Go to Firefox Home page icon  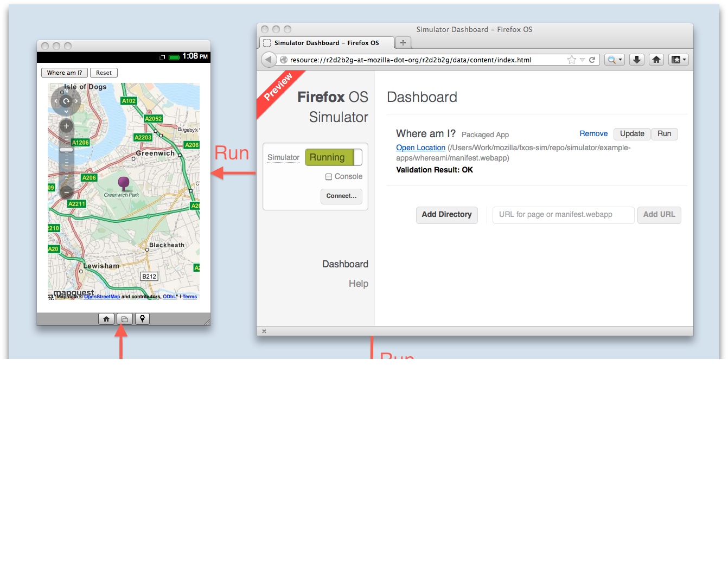pos(656,60)
